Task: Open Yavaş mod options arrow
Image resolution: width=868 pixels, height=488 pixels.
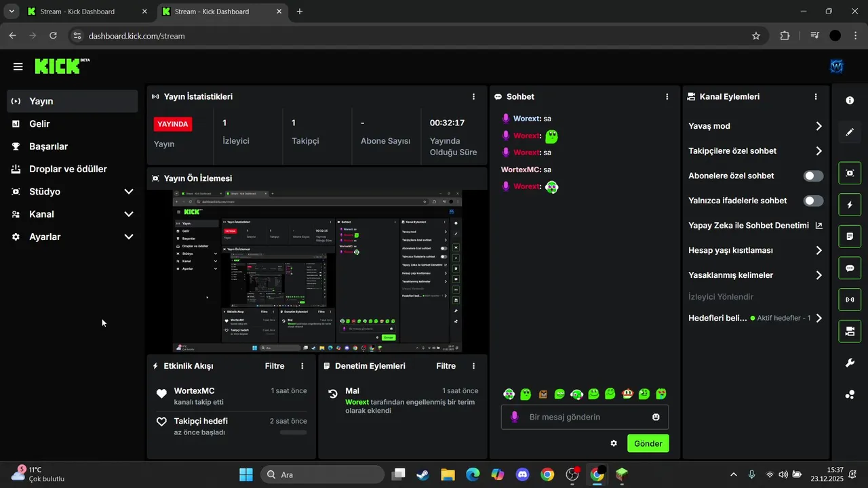Action: click(x=818, y=126)
